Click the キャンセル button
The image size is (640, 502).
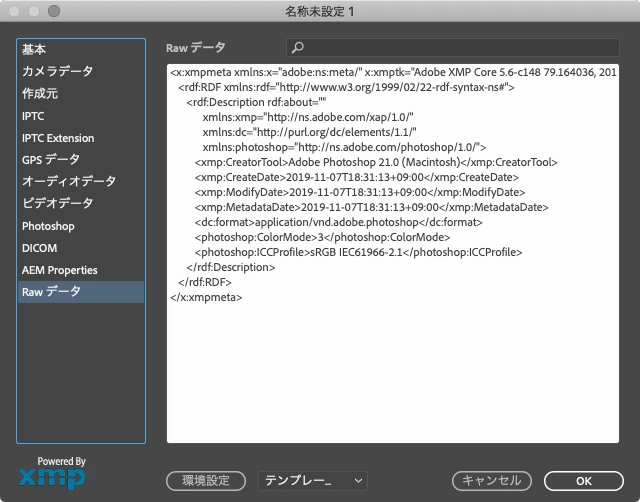pos(492,481)
